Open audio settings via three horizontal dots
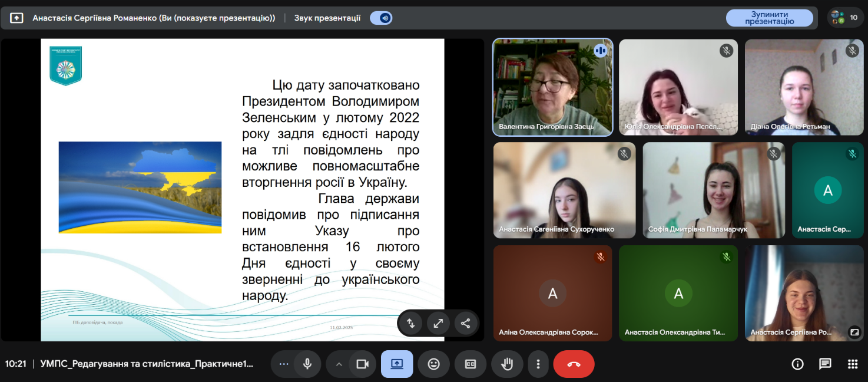The image size is (868, 382). click(284, 364)
